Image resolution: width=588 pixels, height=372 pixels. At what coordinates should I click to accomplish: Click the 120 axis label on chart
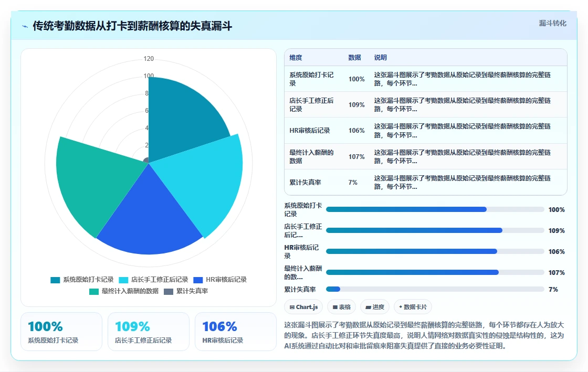pos(149,59)
